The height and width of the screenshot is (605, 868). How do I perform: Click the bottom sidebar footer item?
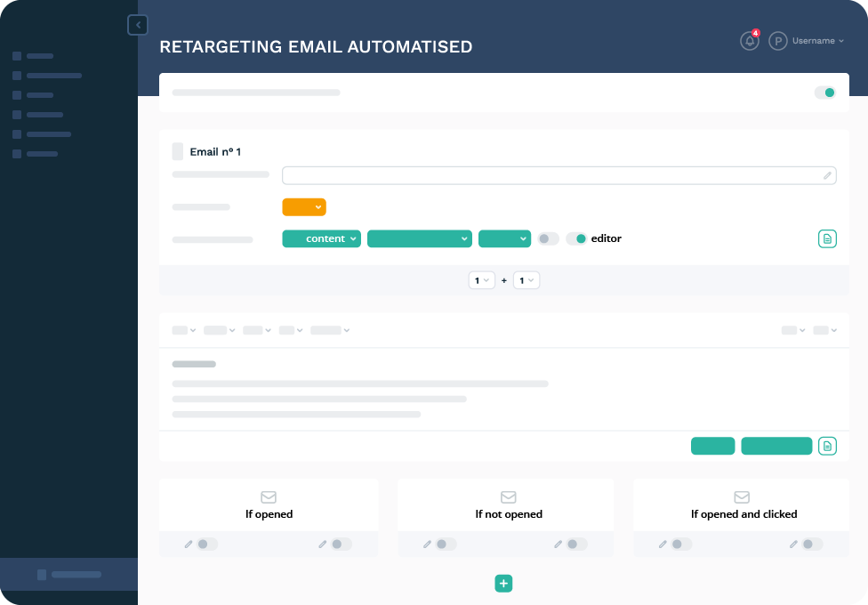68,575
